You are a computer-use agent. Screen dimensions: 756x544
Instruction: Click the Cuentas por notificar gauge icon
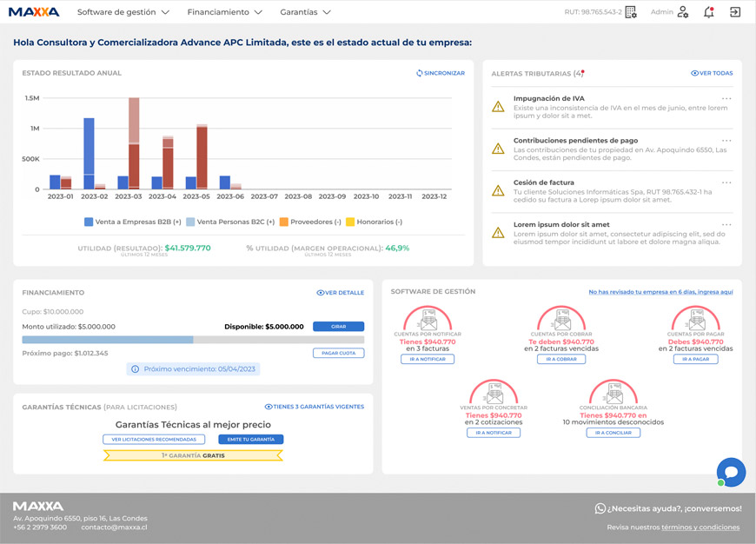click(428, 318)
